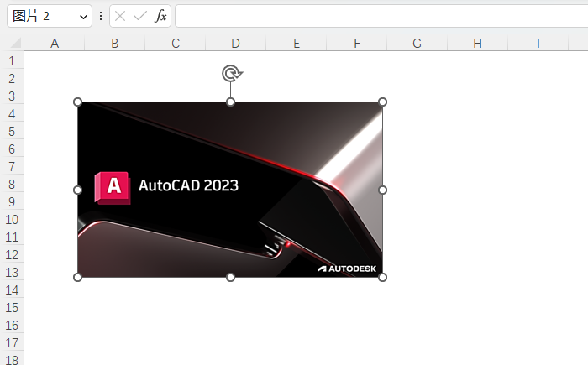588x365 pixels.
Task: Click the bottom-right picture resize handle
Action: tap(382, 277)
